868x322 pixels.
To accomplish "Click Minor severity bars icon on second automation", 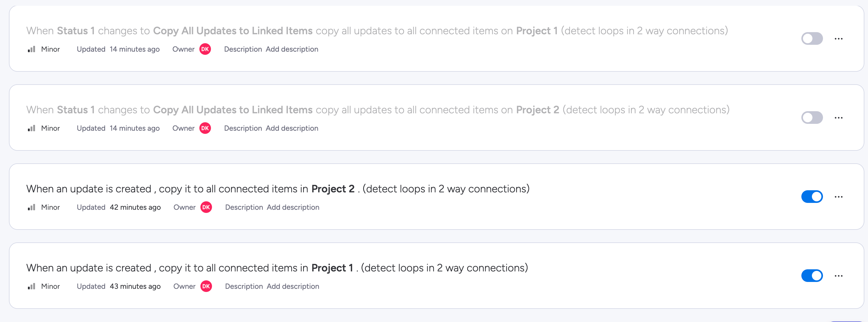I will tap(31, 128).
